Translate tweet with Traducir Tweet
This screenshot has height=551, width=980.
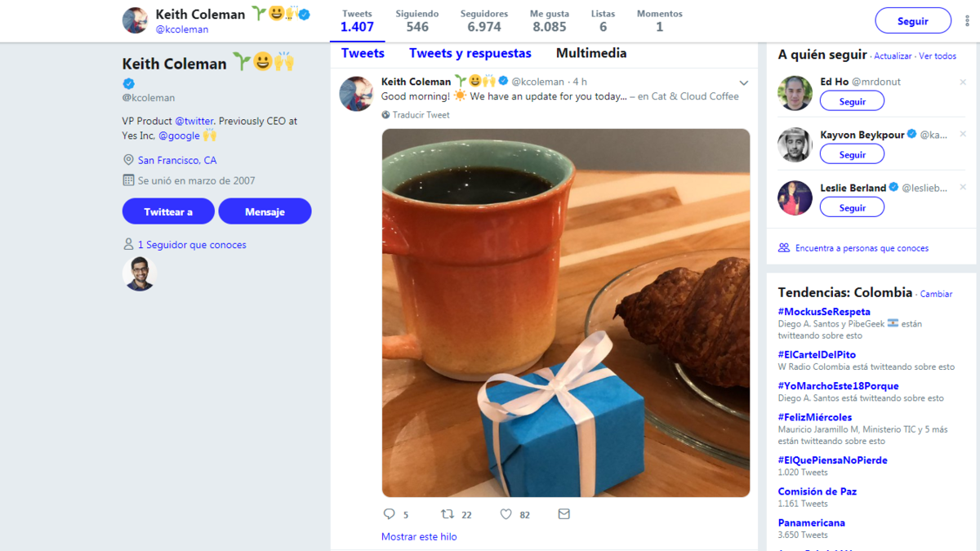pyautogui.click(x=421, y=115)
